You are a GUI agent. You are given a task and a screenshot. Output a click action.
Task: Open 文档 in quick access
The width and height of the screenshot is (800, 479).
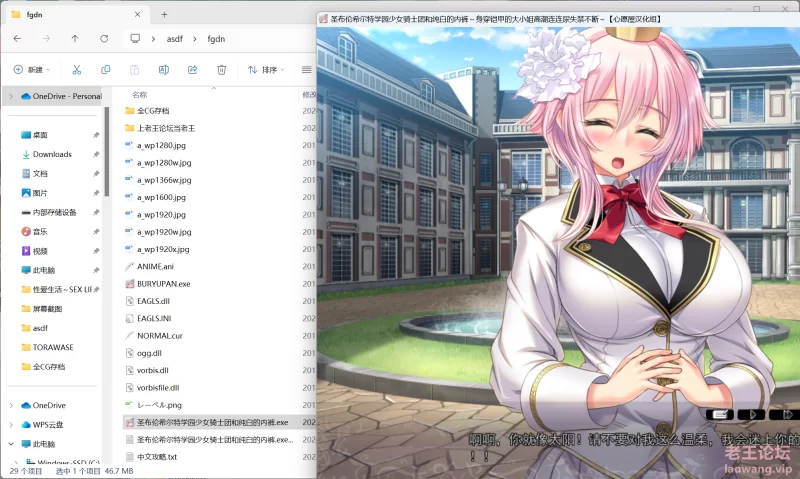(x=40, y=174)
